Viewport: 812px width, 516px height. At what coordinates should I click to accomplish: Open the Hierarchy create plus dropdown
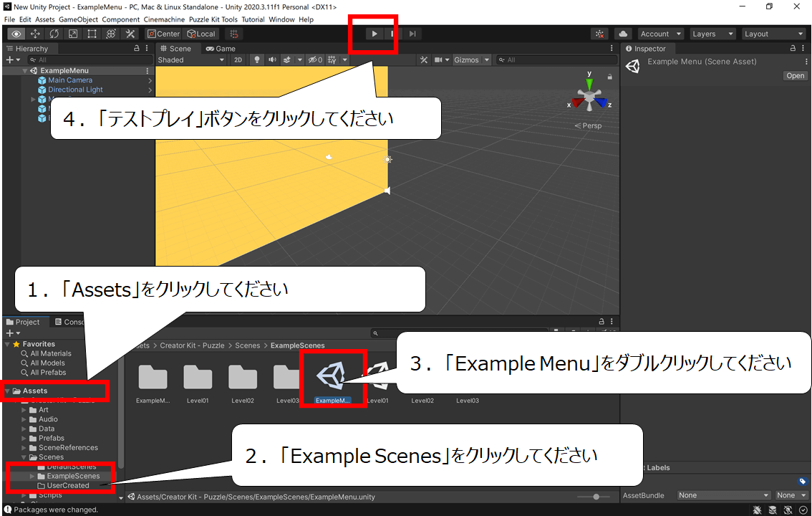(12, 59)
